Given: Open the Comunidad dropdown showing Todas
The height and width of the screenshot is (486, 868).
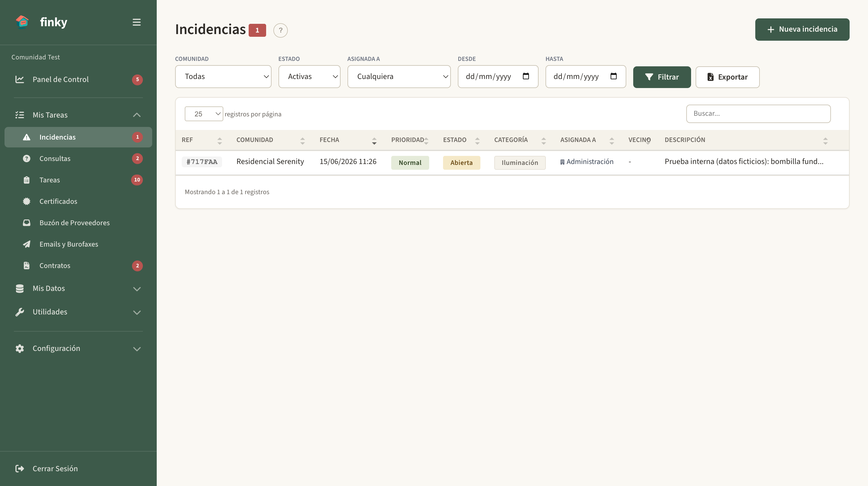Looking at the screenshot, I should coord(223,77).
